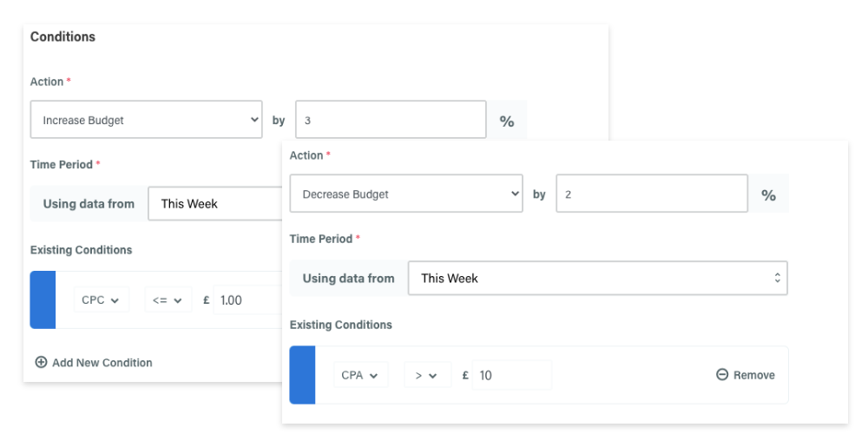Click the Conditions heading
868x434 pixels.
tap(62, 36)
